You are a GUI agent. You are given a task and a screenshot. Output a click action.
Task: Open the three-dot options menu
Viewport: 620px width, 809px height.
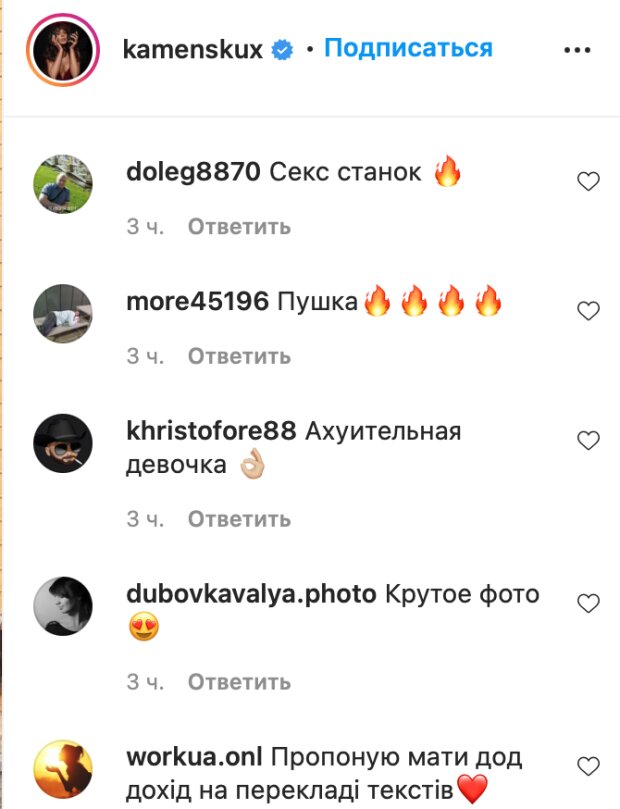(577, 50)
